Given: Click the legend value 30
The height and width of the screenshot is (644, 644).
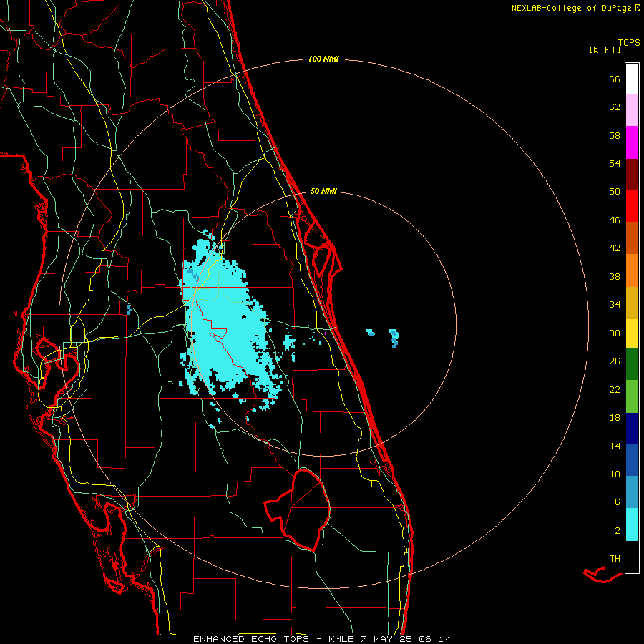Looking at the screenshot, I should click(615, 333).
